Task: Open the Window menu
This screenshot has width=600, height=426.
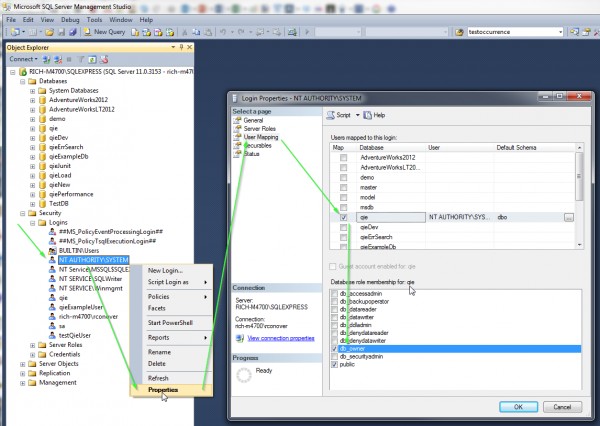Action: [x=121, y=20]
